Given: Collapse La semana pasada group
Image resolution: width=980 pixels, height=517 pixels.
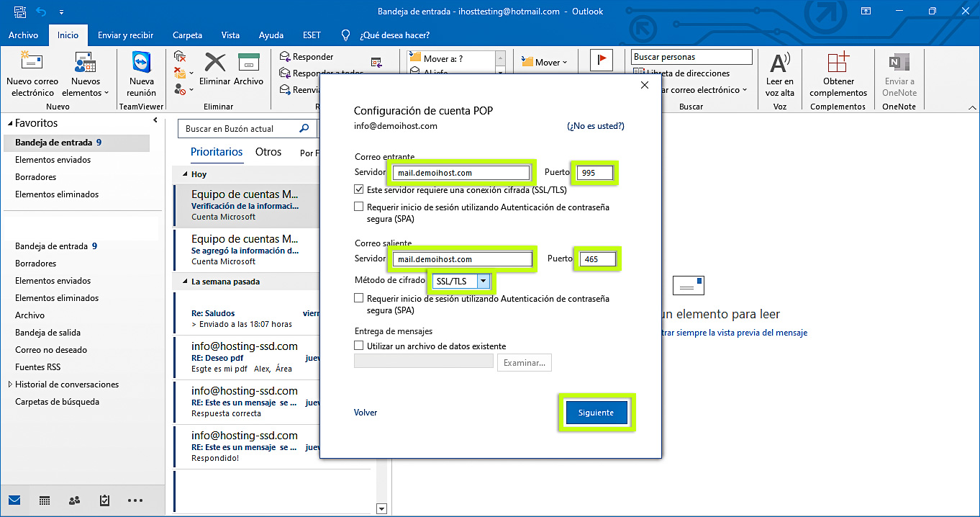Looking at the screenshot, I should point(184,282).
